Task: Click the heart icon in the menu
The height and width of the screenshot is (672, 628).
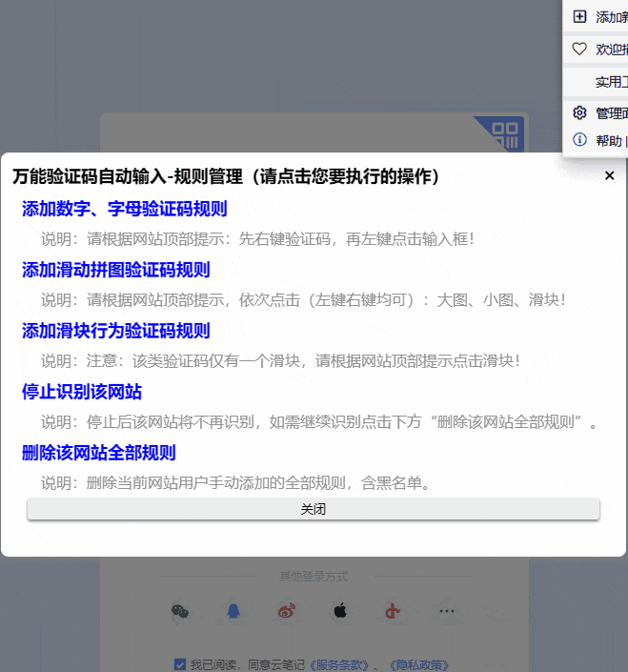Action: click(x=579, y=49)
